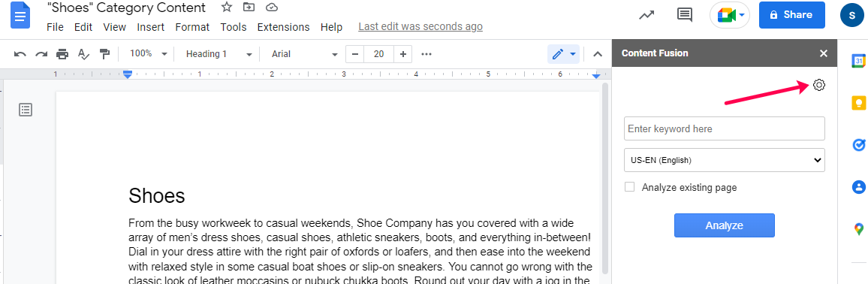Click the blue Analyze button
This screenshot has height=284, width=868.
point(724,225)
